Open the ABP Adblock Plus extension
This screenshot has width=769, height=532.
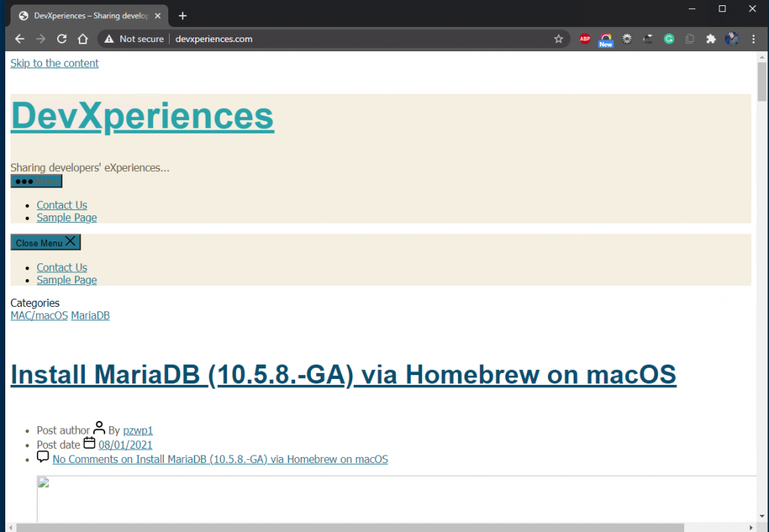point(584,39)
